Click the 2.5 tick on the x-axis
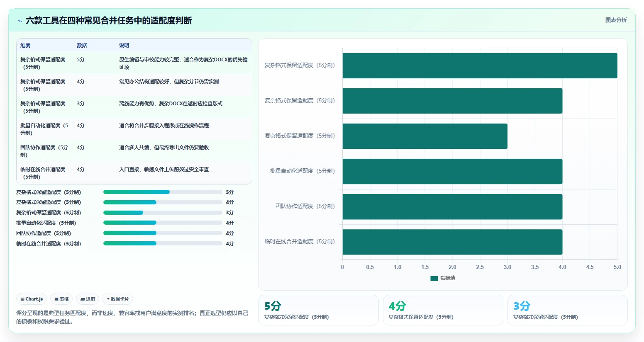644x342 pixels. click(x=480, y=267)
